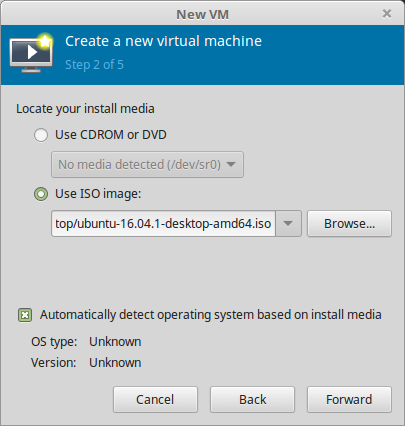405x426 pixels.
Task: Click the OS type: label
Action: coord(54,342)
